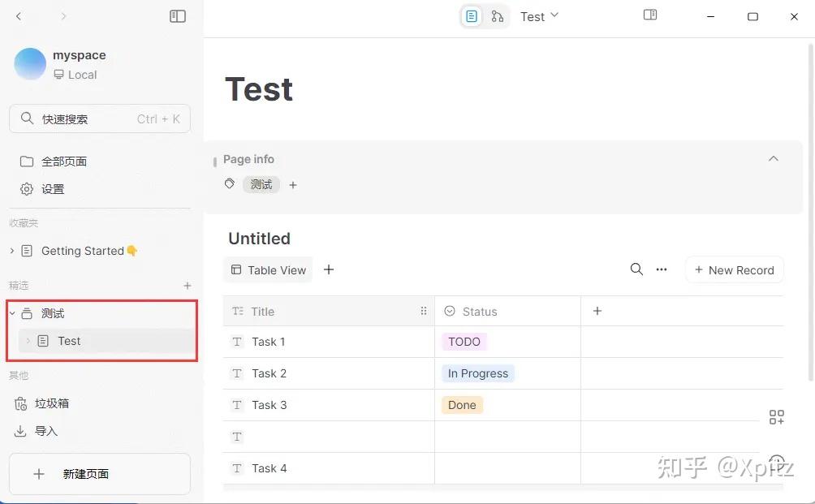Viewport: 815px width, 504px height.
Task: Toggle the left sidebar panel icon
Action: tap(178, 16)
